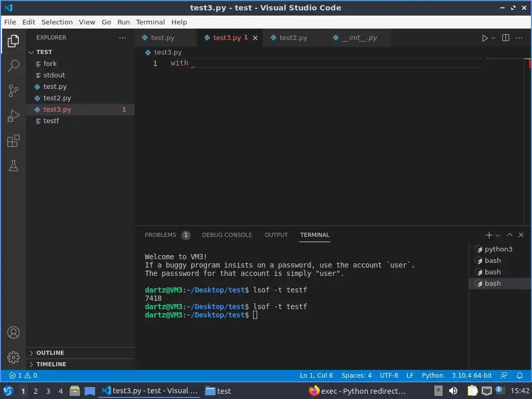Open the Search view in activity bar
Viewport: 532px width, 399px height.
(13, 66)
